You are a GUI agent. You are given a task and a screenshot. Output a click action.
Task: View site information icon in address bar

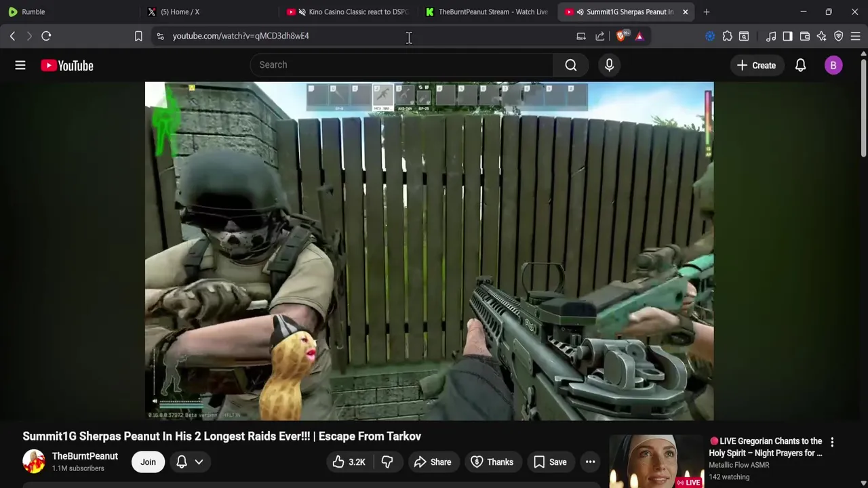click(x=160, y=36)
